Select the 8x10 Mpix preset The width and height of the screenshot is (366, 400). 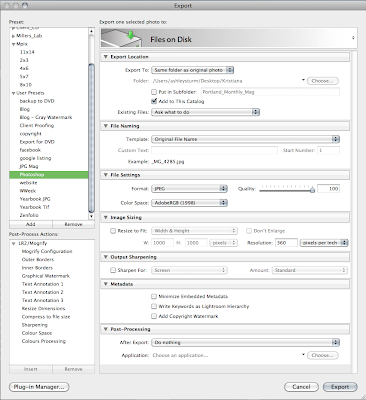pos(26,85)
